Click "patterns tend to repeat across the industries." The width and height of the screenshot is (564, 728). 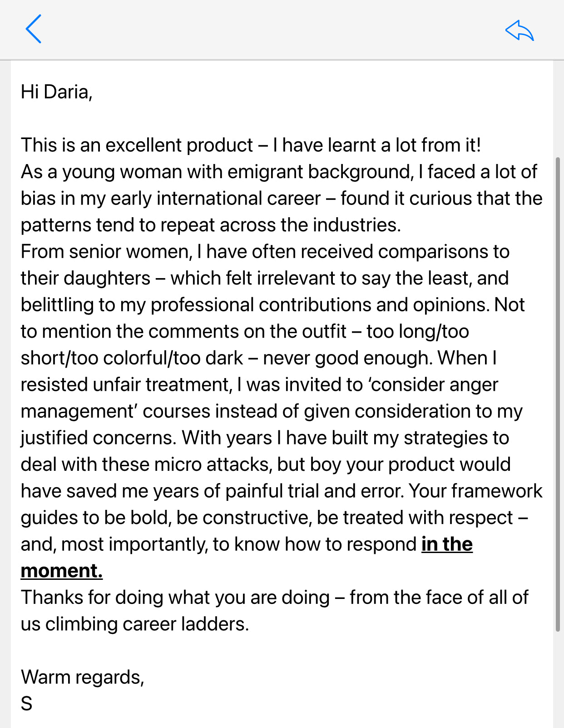[x=211, y=225]
